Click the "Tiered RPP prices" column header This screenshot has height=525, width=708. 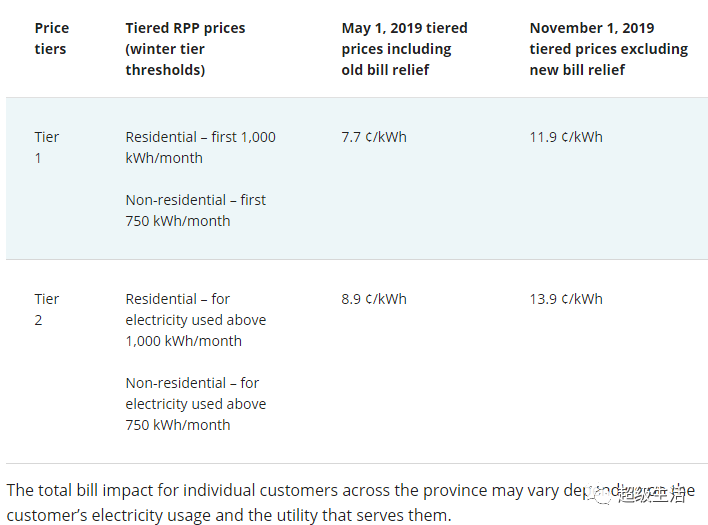point(185,49)
